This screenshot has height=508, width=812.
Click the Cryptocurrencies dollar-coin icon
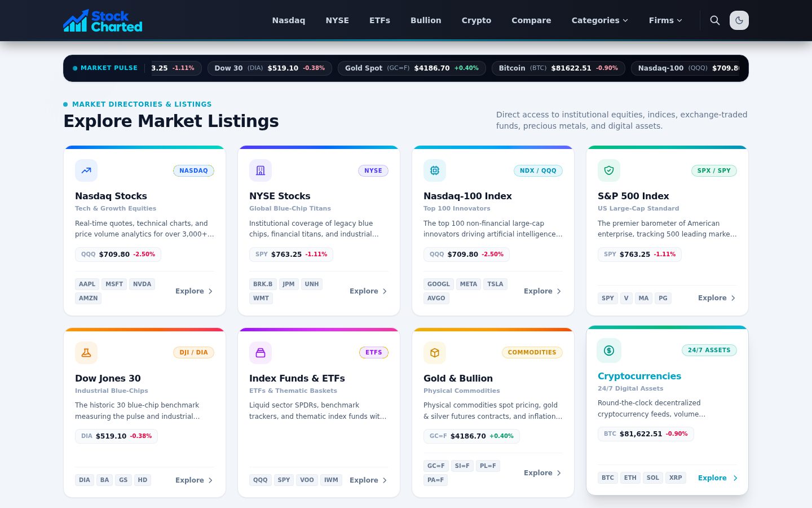point(609,351)
